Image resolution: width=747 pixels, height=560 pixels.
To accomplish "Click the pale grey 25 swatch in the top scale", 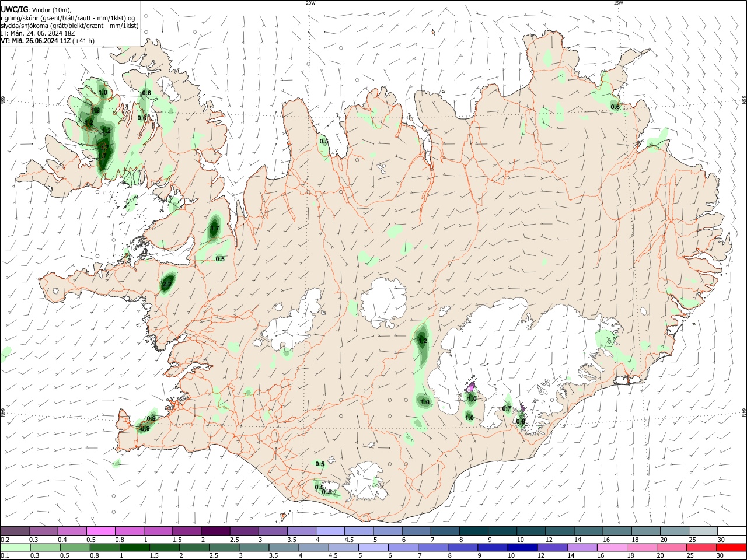I will coord(704,531).
